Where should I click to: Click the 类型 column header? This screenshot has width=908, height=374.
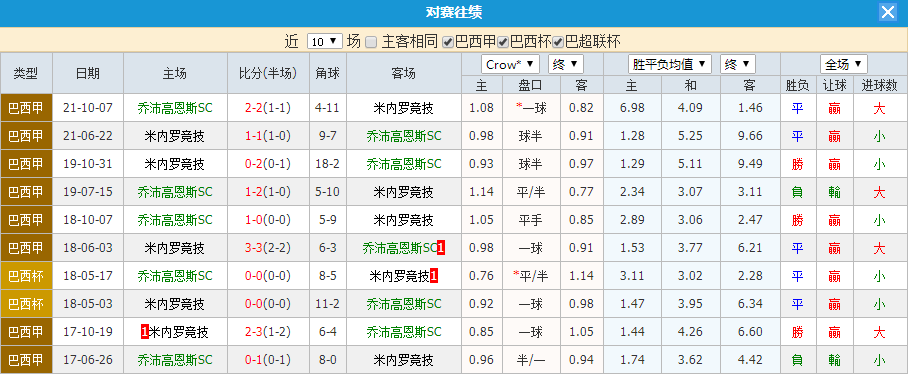click(26, 74)
